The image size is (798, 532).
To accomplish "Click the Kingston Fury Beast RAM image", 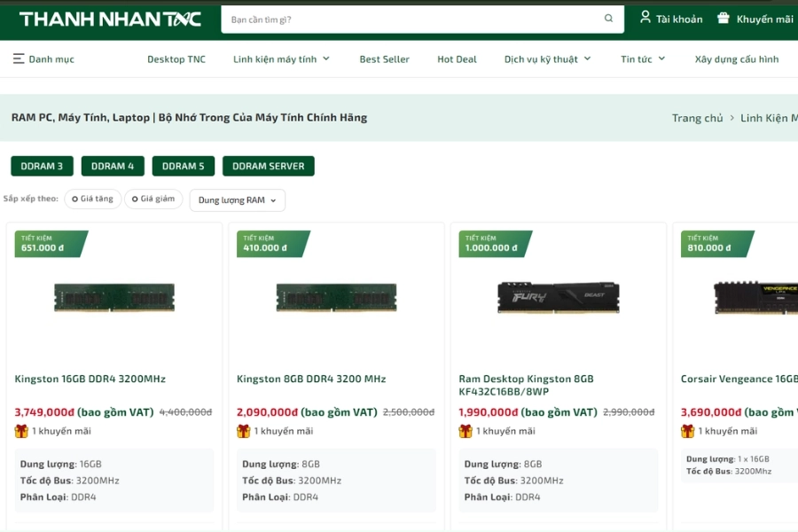I will click(x=559, y=297).
